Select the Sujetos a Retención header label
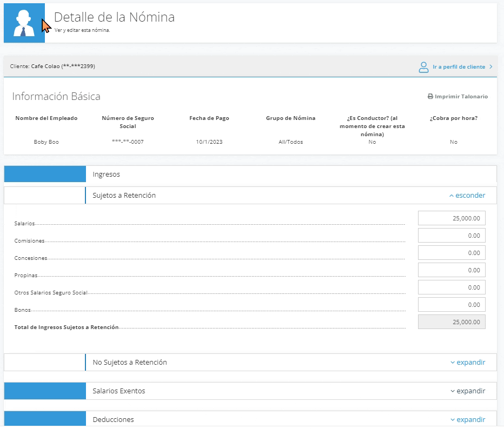The width and height of the screenshot is (504, 429). (124, 195)
